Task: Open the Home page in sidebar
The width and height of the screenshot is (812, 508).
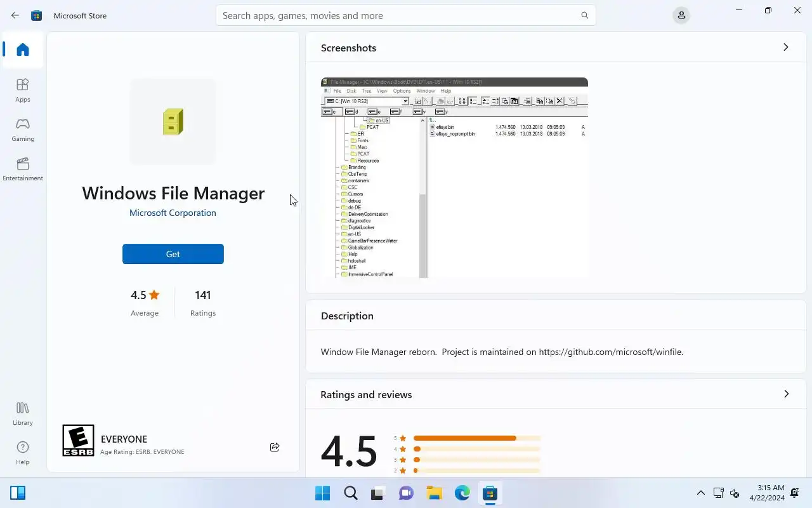Action: point(23,50)
